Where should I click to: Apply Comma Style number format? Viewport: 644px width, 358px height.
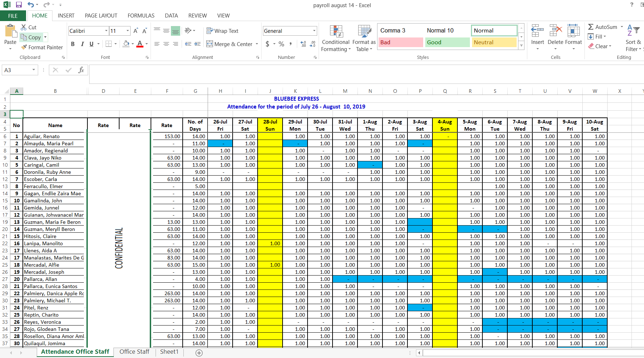click(x=291, y=44)
